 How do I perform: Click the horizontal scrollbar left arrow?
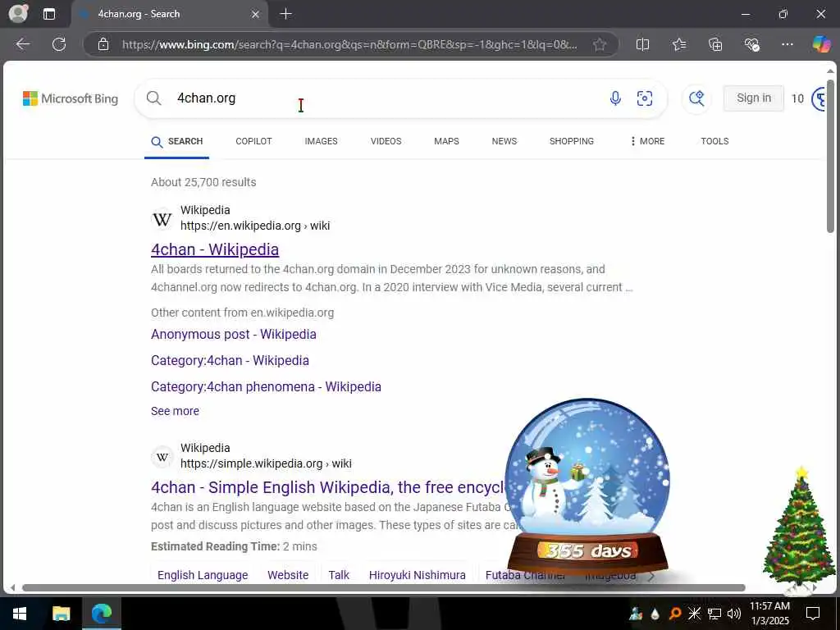point(12,587)
